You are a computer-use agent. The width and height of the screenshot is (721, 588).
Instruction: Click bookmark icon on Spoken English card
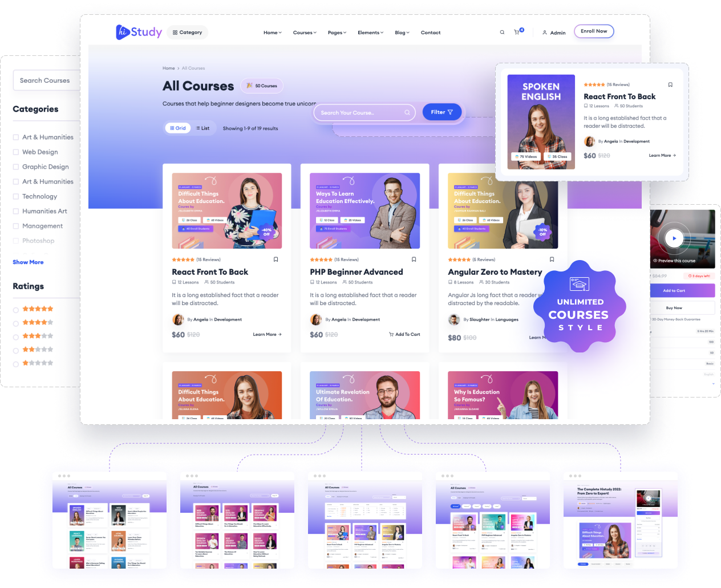(x=670, y=85)
